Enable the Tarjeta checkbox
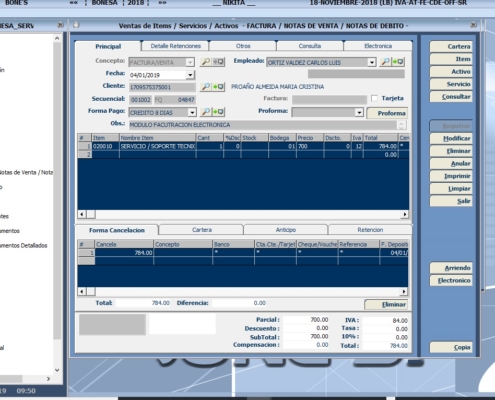This screenshot has width=495, height=400. click(374, 98)
